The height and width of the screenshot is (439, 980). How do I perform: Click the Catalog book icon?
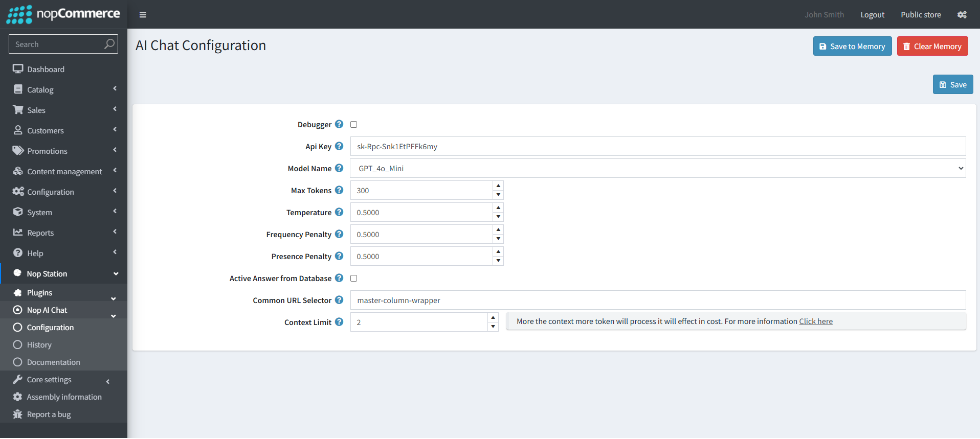[18, 89]
